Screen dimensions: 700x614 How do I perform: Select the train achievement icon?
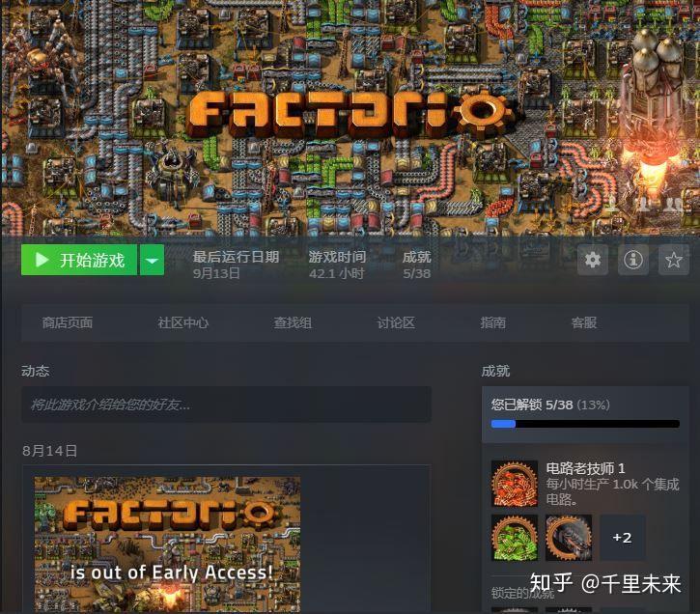569,538
